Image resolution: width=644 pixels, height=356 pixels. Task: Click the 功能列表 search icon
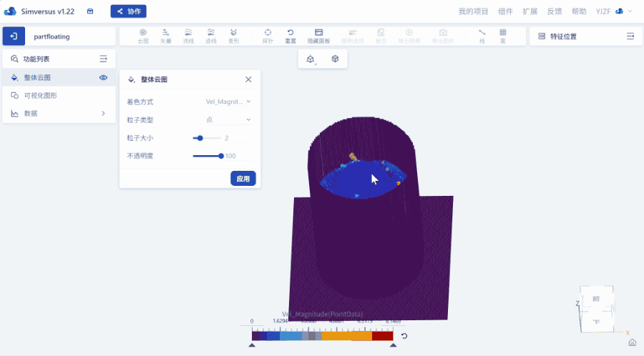[14, 59]
